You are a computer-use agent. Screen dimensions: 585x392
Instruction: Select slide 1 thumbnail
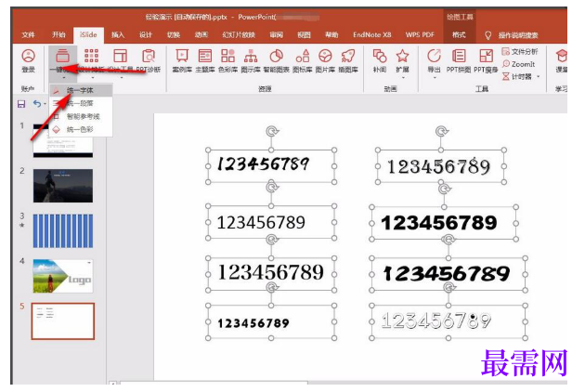point(63,140)
